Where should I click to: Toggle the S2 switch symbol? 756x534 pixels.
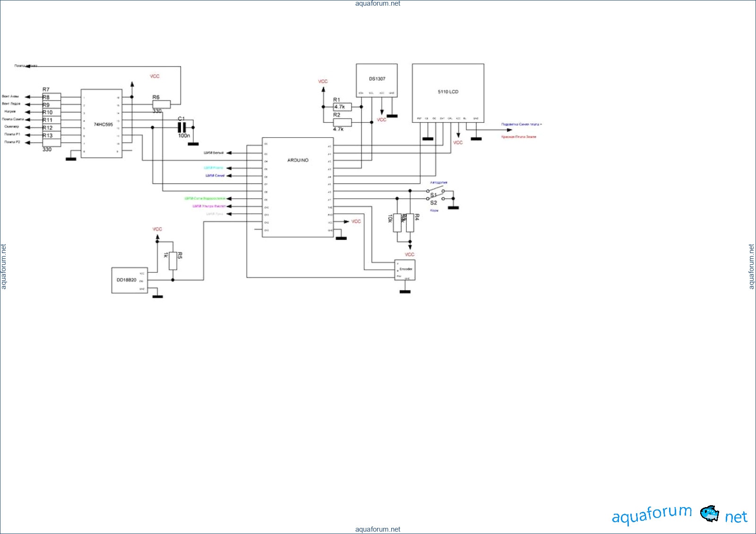pyautogui.click(x=435, y=199)
